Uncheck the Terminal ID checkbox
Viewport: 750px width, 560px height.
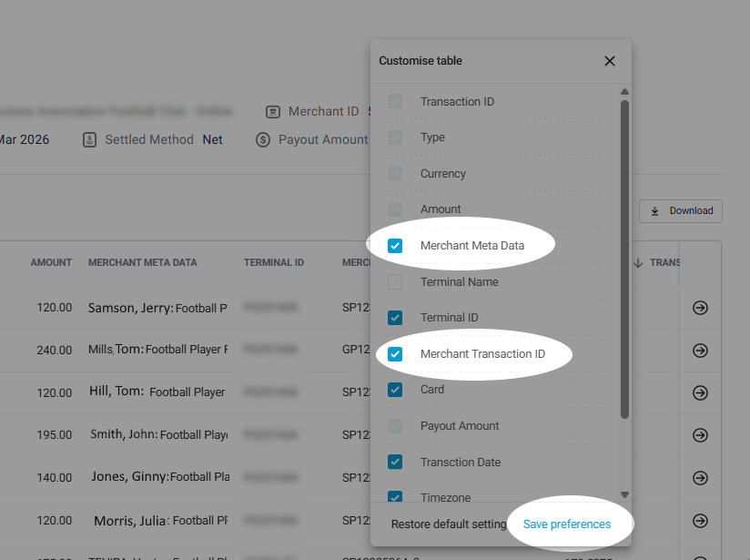(x=395, y=318)
